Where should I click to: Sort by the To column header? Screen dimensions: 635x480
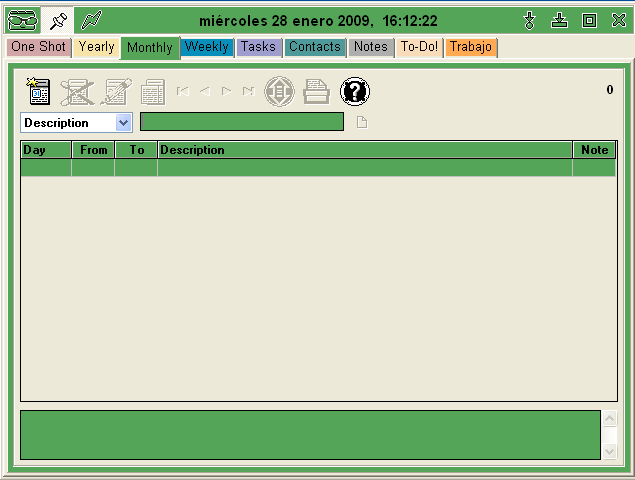[136, 150]
